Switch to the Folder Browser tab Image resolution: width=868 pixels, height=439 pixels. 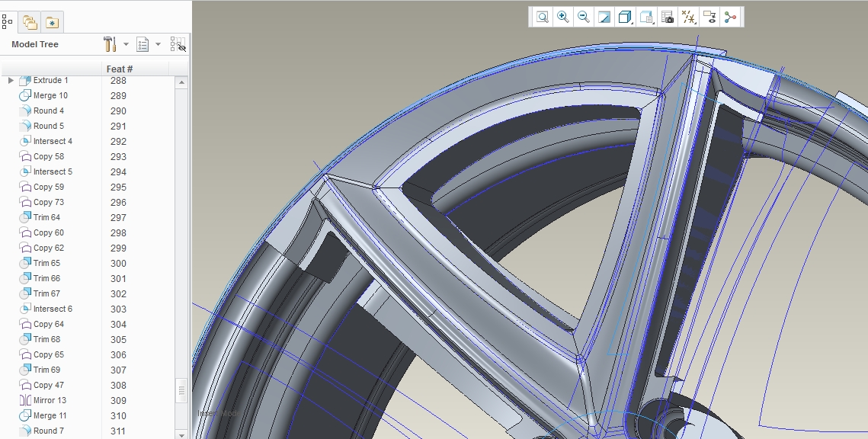pos(29,22)
